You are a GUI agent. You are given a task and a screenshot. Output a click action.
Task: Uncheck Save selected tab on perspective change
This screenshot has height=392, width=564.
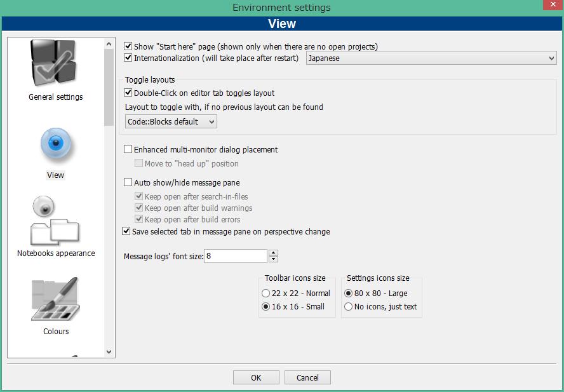125,231
